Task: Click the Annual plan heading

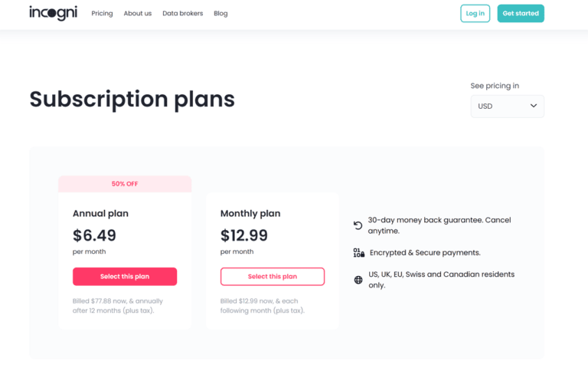Action: 100,214
